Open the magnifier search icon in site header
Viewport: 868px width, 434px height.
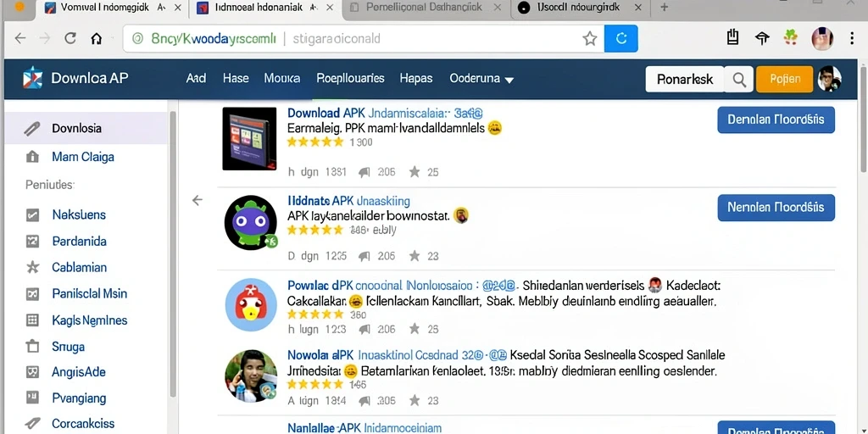point(739,79)
